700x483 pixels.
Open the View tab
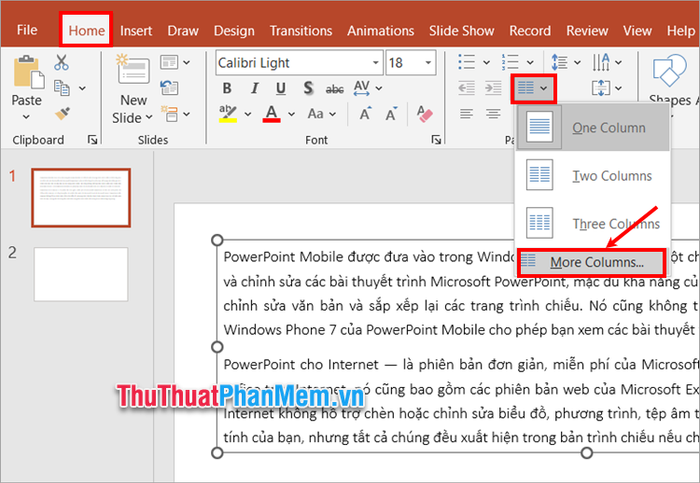pyautogui.click(x=638, y=31)
